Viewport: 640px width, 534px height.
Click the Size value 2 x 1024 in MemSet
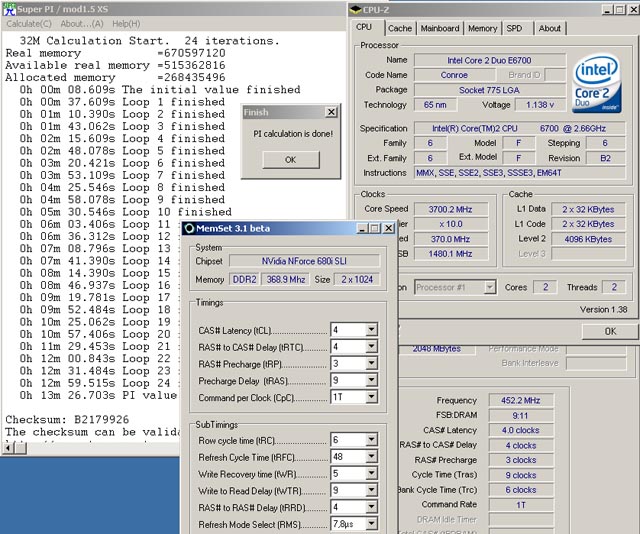click(x=357, y=279)
